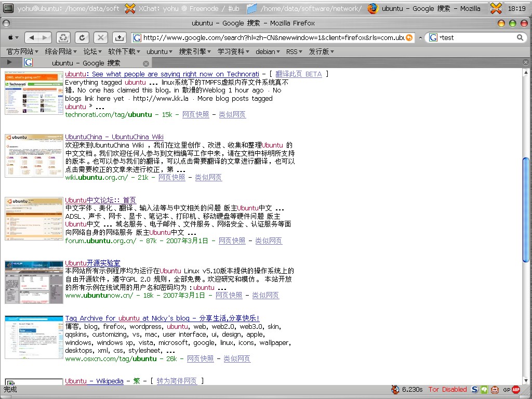The width and height of the screenshot is (532, 399).
Task: Open the Ubuntu开源实验室 result link
Action: (92, 263)
